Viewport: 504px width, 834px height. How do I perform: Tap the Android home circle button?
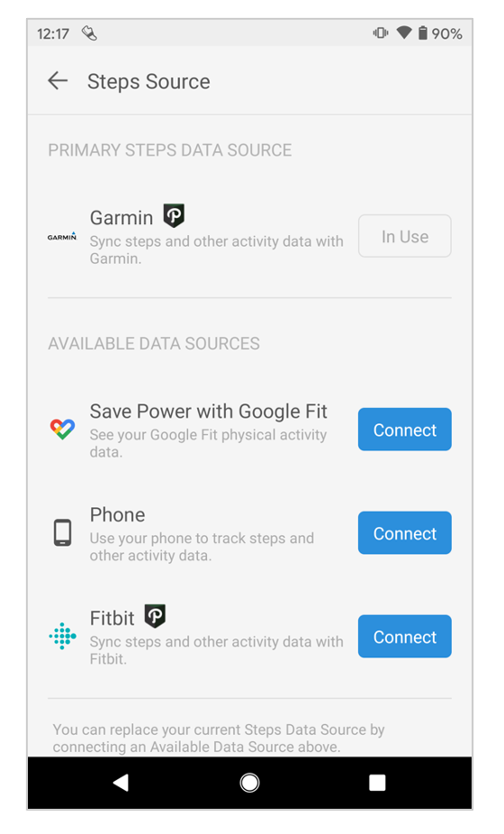pyautogui.click(x=249, y=783)
